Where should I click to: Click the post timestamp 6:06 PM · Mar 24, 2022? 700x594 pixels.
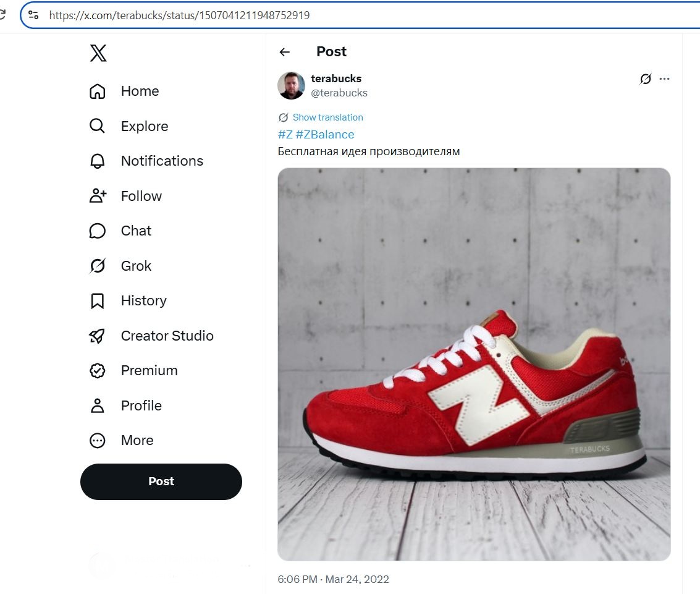[333, 579]
